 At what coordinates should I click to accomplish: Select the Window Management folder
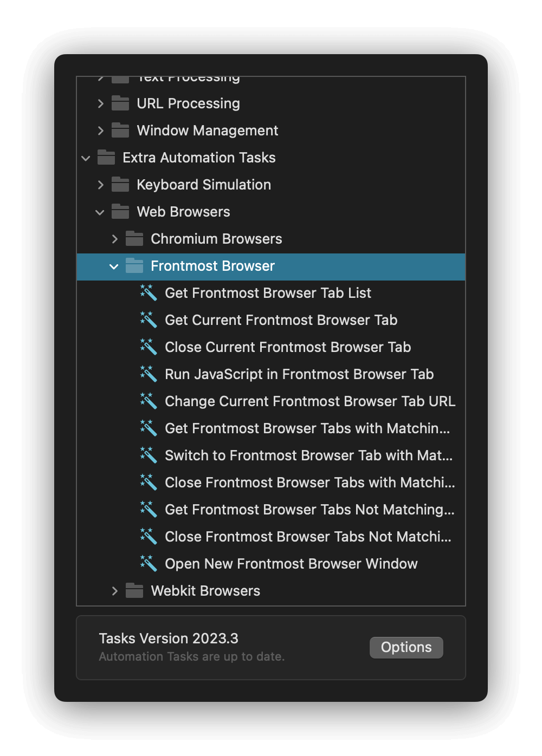[x=207, y=131]
